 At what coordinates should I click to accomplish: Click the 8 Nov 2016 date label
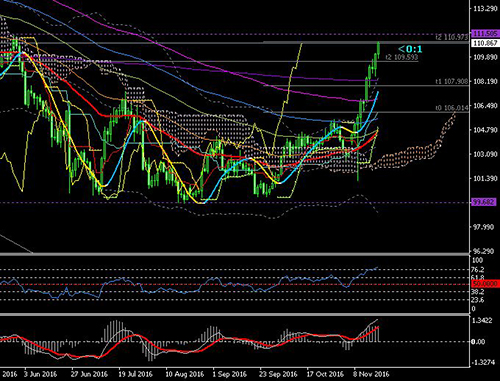(371, 374)
